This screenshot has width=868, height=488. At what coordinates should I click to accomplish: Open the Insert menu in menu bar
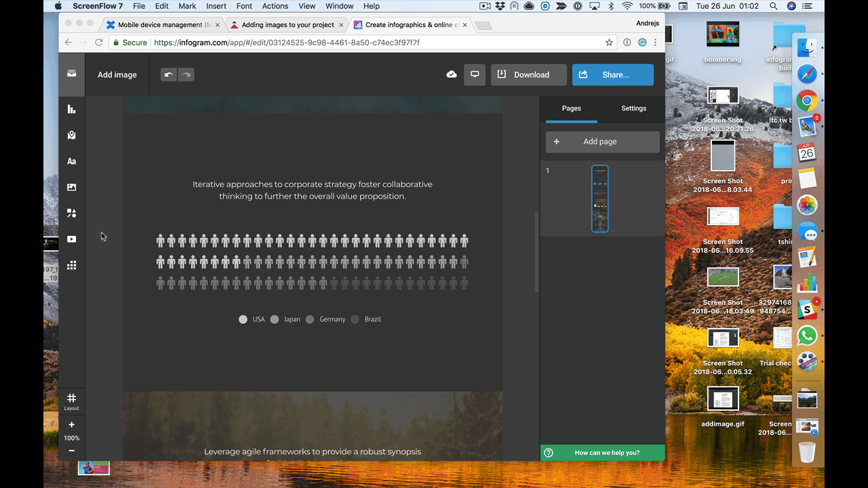coord(216,6)
